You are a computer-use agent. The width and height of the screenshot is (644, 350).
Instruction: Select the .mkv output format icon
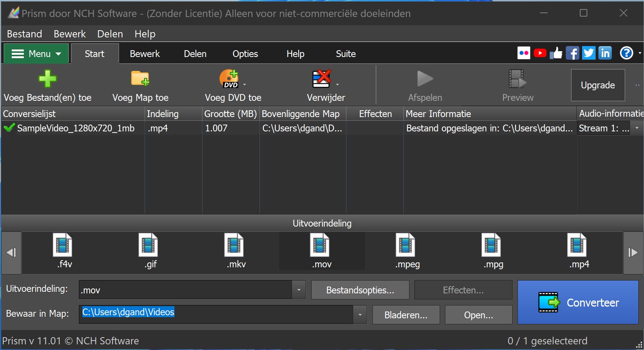coord(234,245)
